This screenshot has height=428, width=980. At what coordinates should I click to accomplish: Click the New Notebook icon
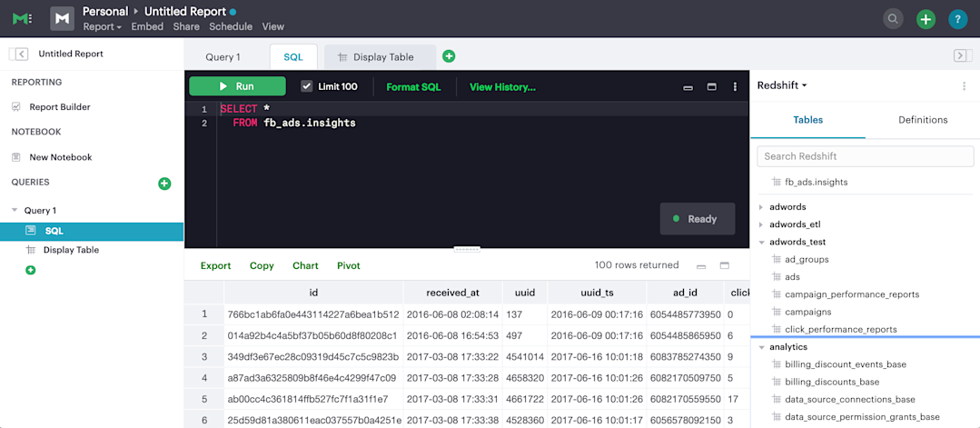[x=16, y=157]
